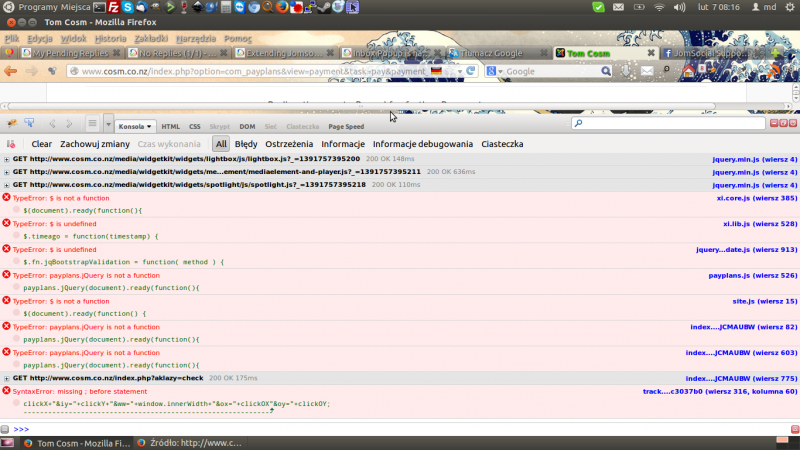The height and width of the screenshot is (450, 800).
Task: Toggle breakpoint on $(document).ready(function(){ line
Action: tap(16, 210)
